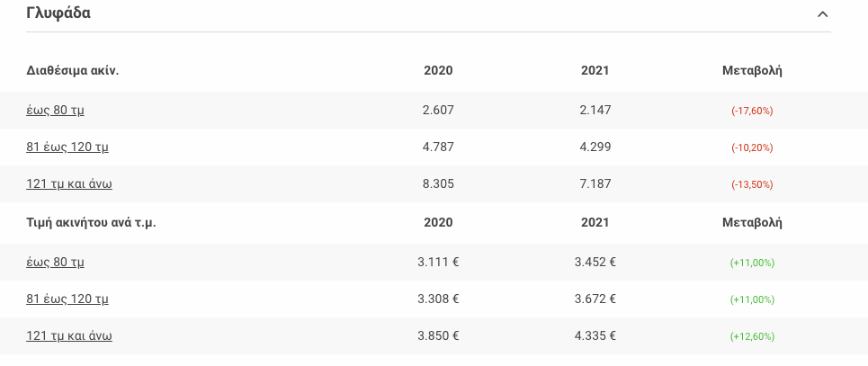The image size is (868, 366).
Task: Click the 'Διαθέσιμα ακίν.' column header
Action: pos(73,70)
